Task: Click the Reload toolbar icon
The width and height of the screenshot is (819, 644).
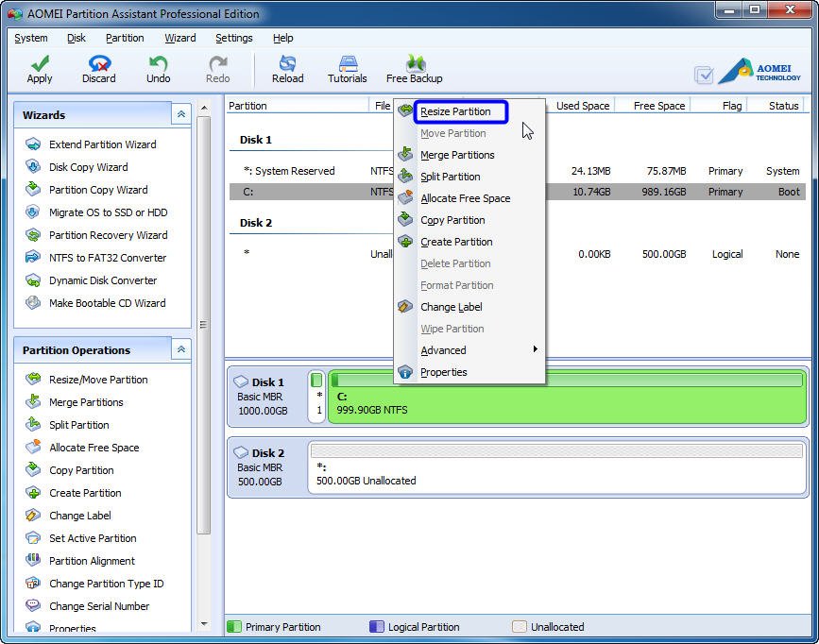Action: tap(287, 63)
